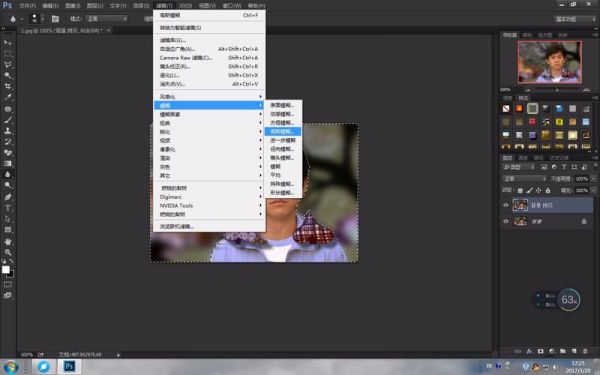The image size is (600, 375).
Task: Hide the background copy layer
Action: [506, 205]
